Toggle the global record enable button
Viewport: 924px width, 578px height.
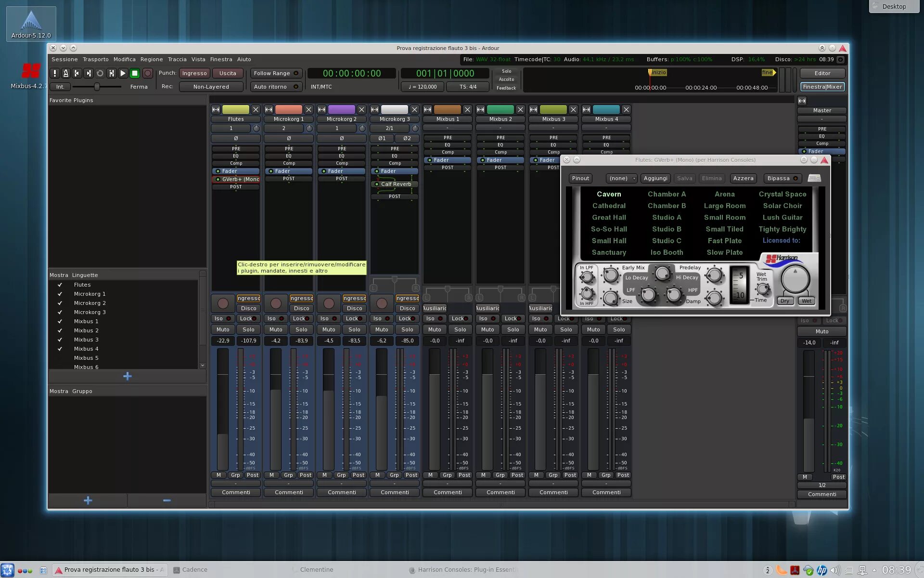148,73
